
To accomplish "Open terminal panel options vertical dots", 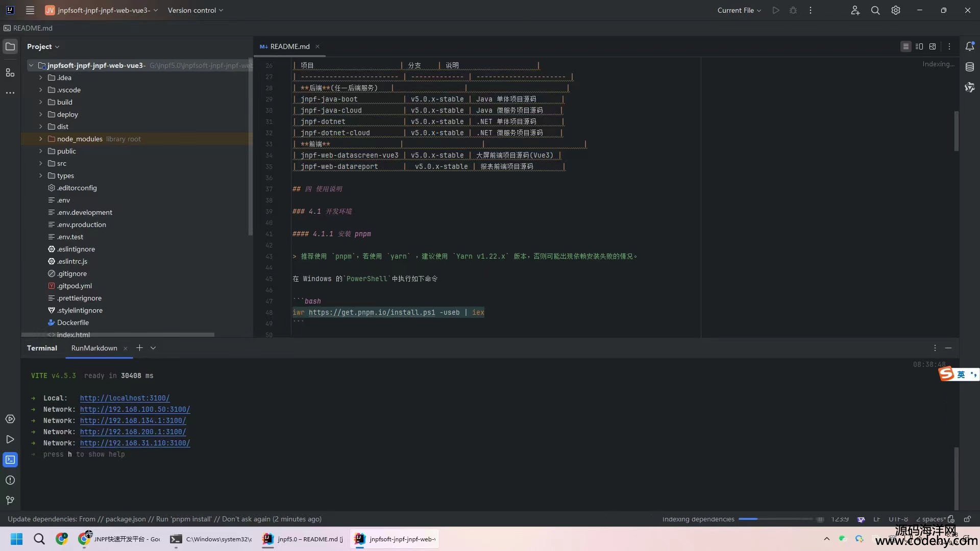I will click(935, 348).
